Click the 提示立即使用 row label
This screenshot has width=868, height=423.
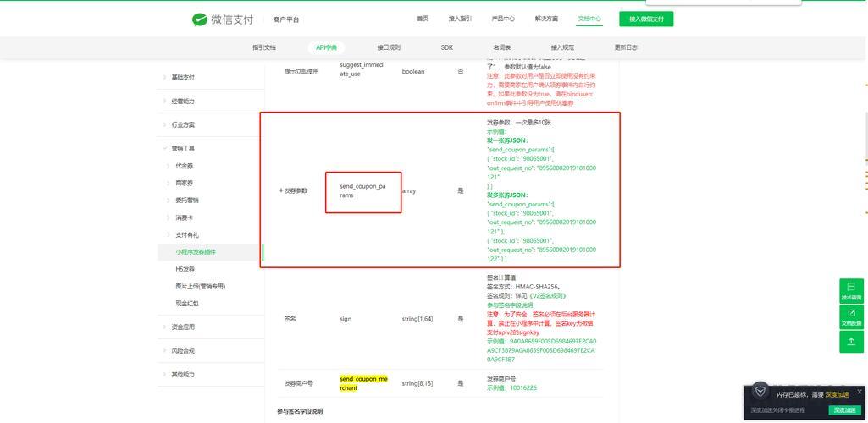click(301, 71)
